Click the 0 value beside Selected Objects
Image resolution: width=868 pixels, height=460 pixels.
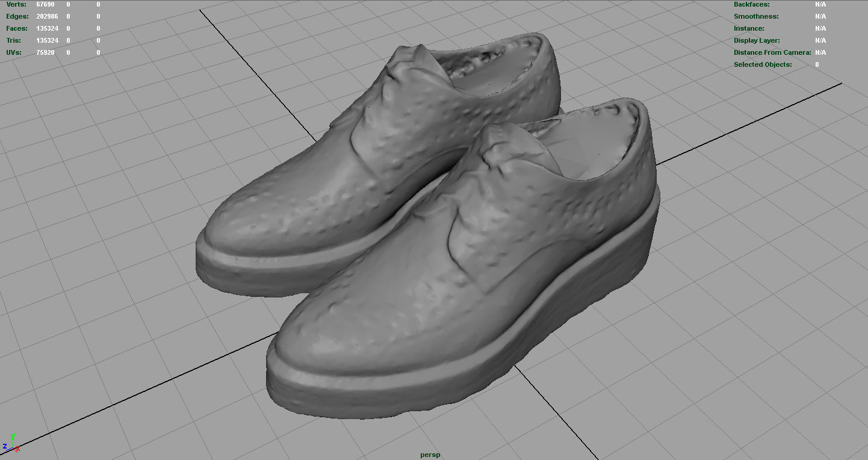pos(817,64)
